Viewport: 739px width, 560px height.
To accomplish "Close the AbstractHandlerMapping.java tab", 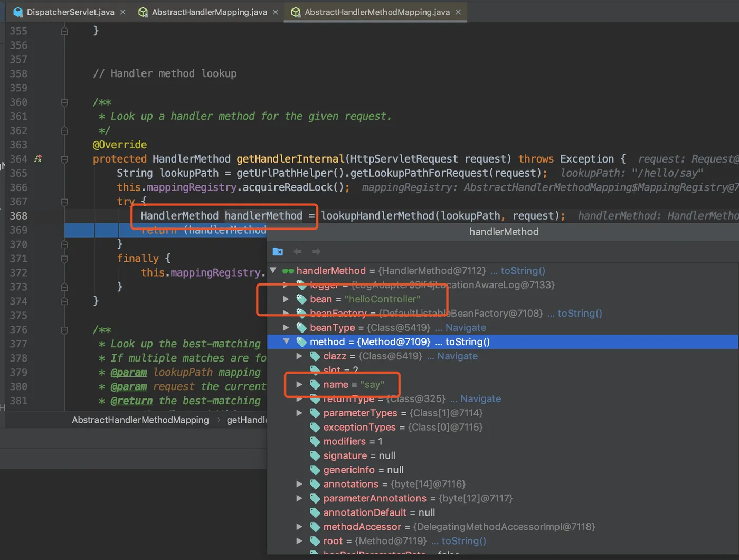I will coord(276,12).
